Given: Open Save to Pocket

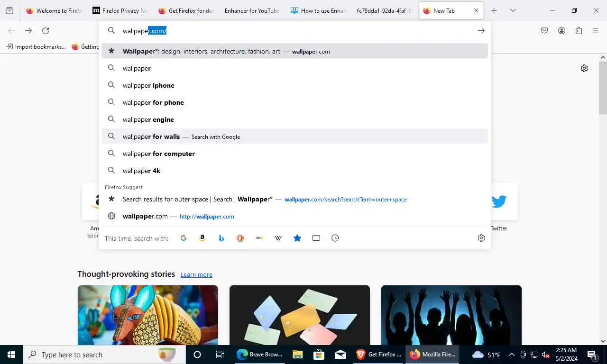Looking at the screenshot, I should pos(544,31).
